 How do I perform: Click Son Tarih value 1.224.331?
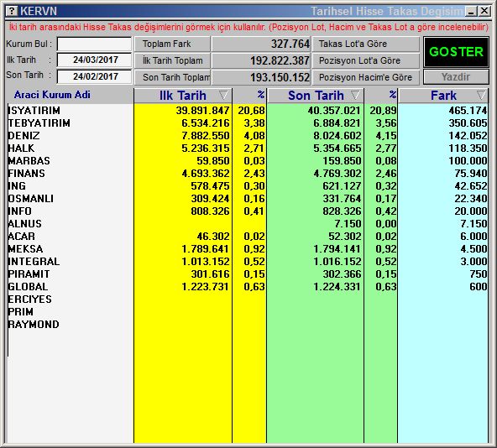(337, 287)
